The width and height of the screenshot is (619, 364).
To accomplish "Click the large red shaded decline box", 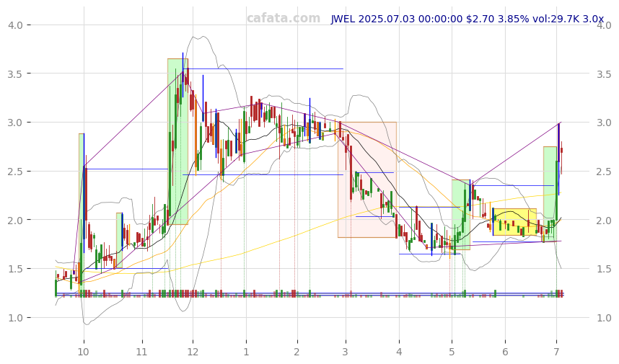I will tap(367, 179).
